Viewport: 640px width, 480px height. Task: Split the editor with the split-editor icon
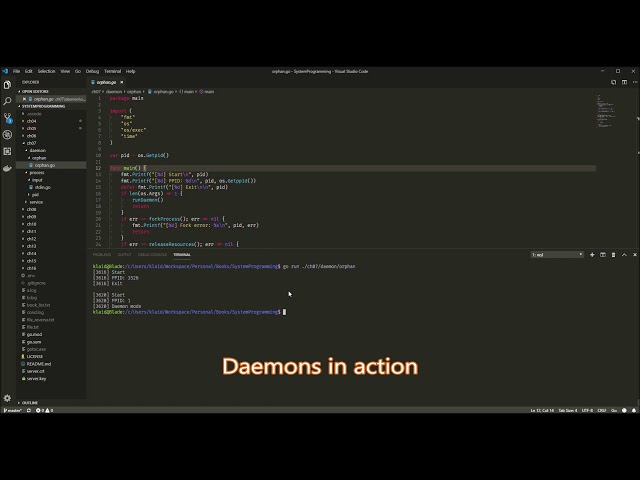point(624,82)
